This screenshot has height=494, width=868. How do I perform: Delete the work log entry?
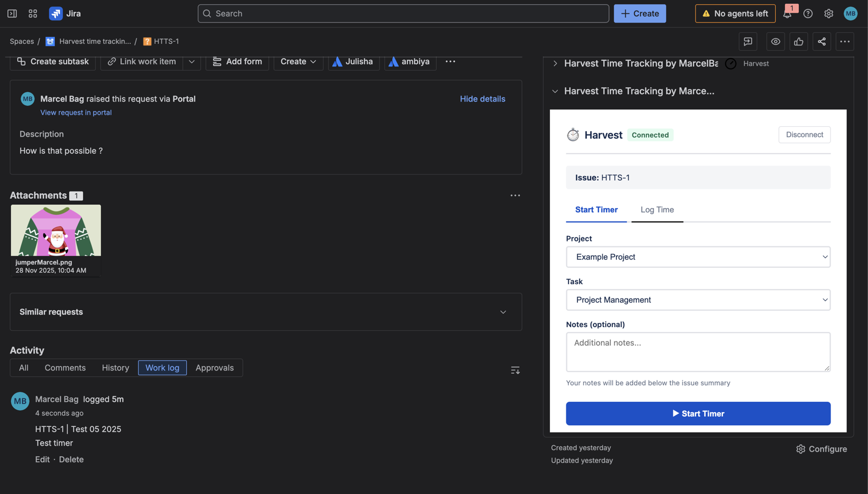pyautogui.click(x=71, y=459)
